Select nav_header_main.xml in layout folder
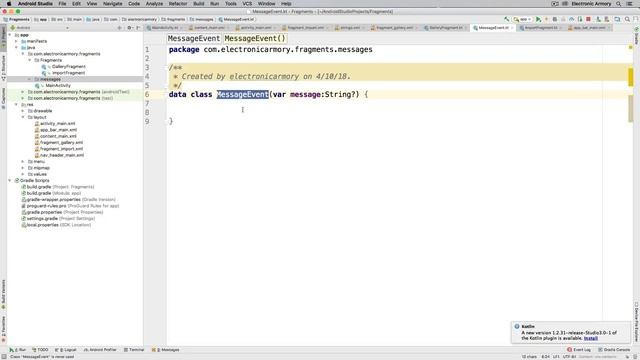Image resolution: width=640 pixels, height=360 pixels. pos(62,155)
